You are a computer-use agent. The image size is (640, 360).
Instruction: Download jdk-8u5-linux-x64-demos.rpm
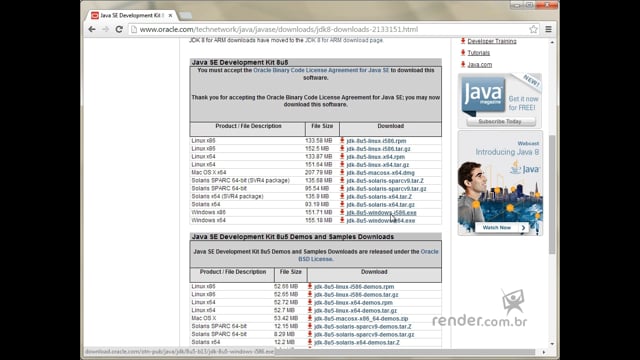[353, 303]
